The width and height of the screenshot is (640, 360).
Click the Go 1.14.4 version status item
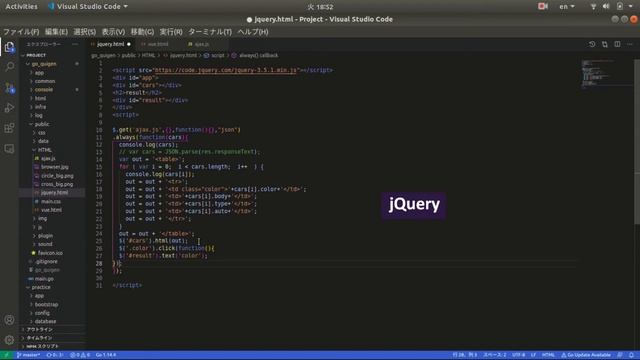tap(106, 355)
